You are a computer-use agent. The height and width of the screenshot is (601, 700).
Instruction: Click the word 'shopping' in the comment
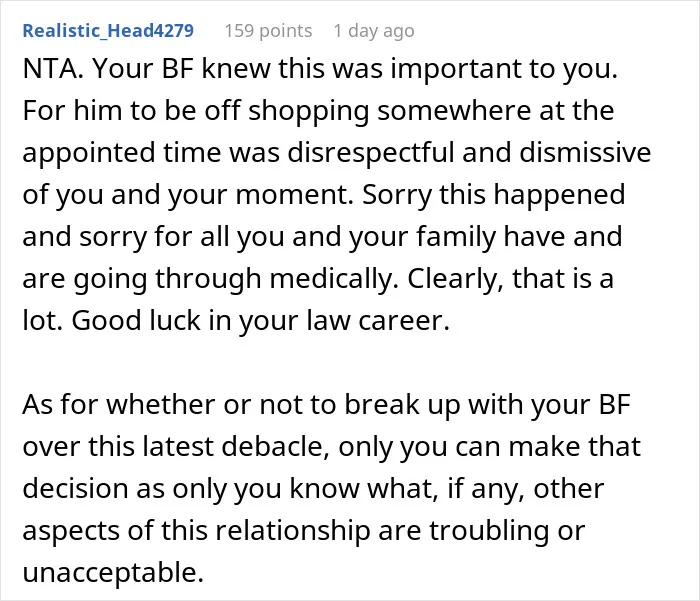[308, 111]
